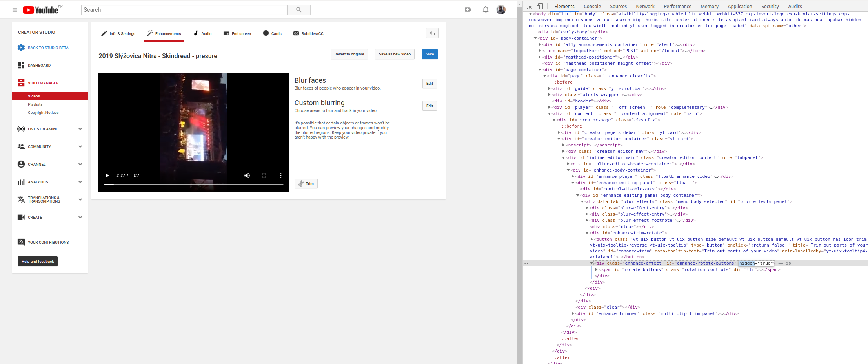This screenshot has height=364, width=868.
Task: Open the YouTube guide hamburger menu
Action: click(15, 10)
